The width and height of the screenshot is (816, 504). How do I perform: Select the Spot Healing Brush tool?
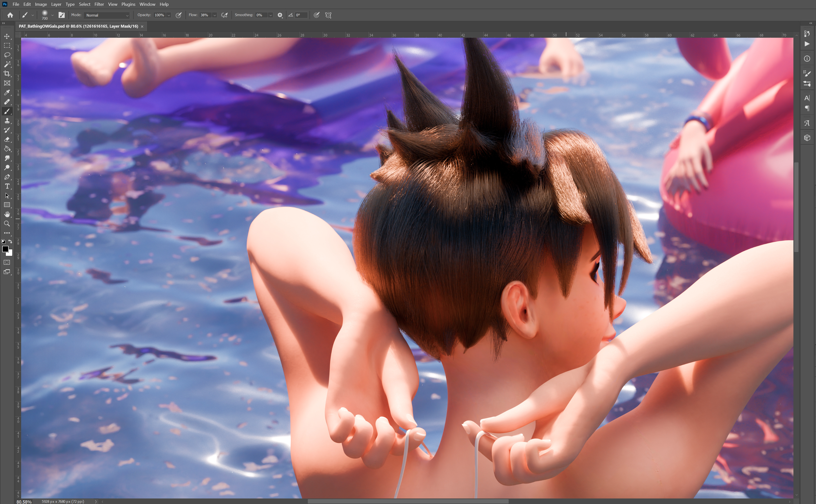(x=7, y=102)
